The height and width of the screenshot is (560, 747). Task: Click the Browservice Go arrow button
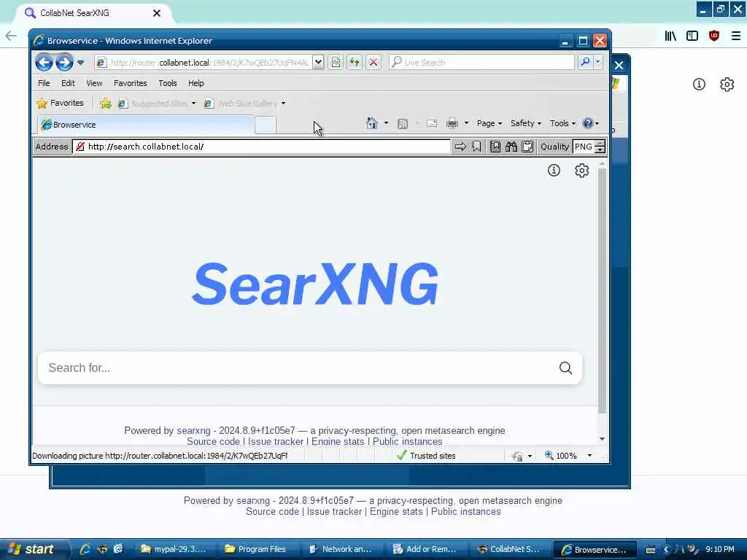(x=460, y=147)
